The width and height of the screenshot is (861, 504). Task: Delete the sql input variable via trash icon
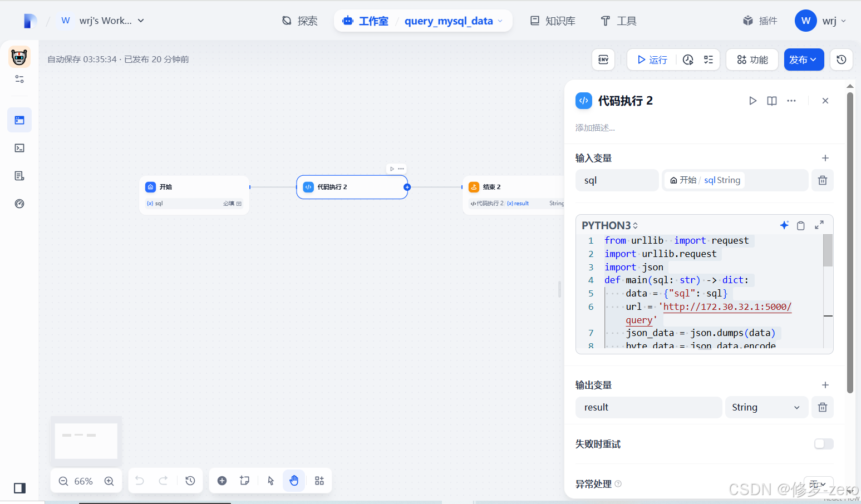click(x=822, y=180)
